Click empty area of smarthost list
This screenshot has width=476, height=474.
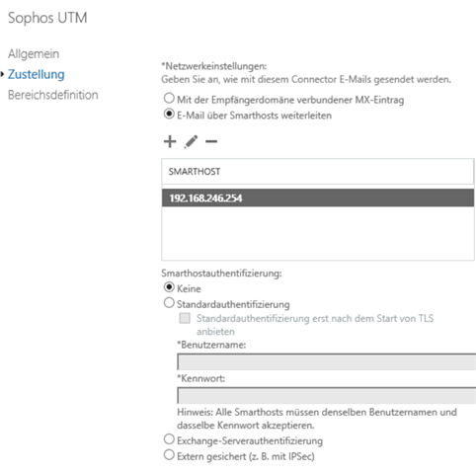click(318, 233)
